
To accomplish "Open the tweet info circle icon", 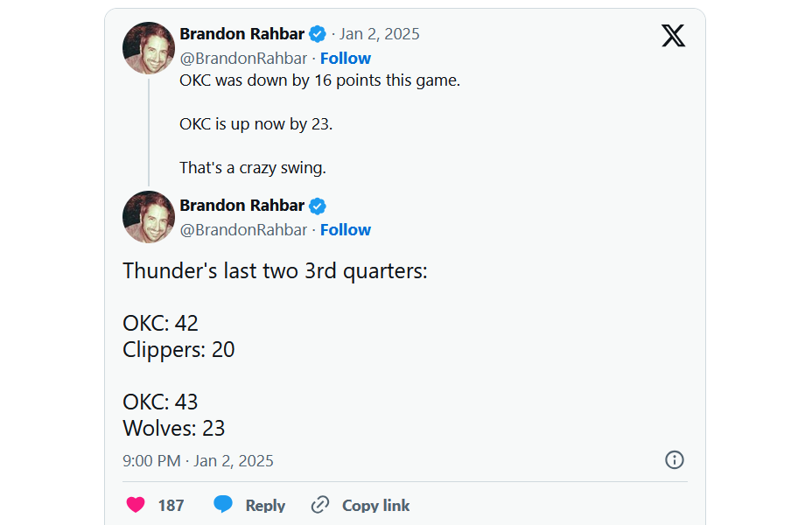I will (674, 460).
